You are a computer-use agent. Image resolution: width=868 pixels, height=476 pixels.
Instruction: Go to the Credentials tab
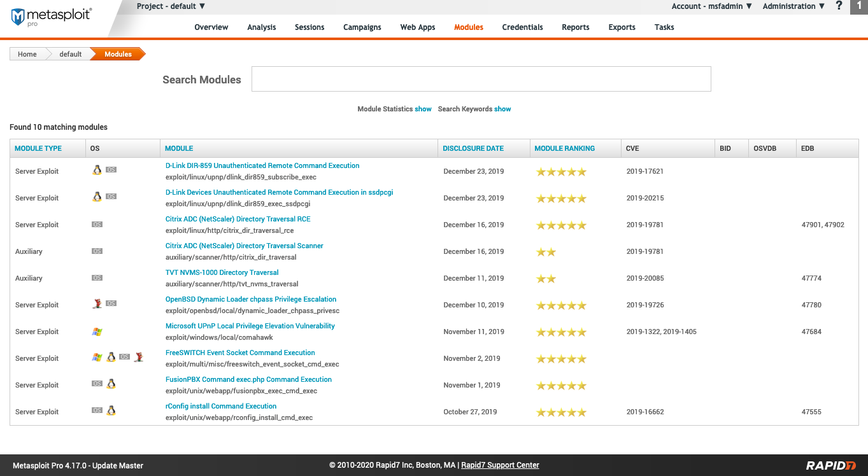pyautogui.click(x=522, y=27)
